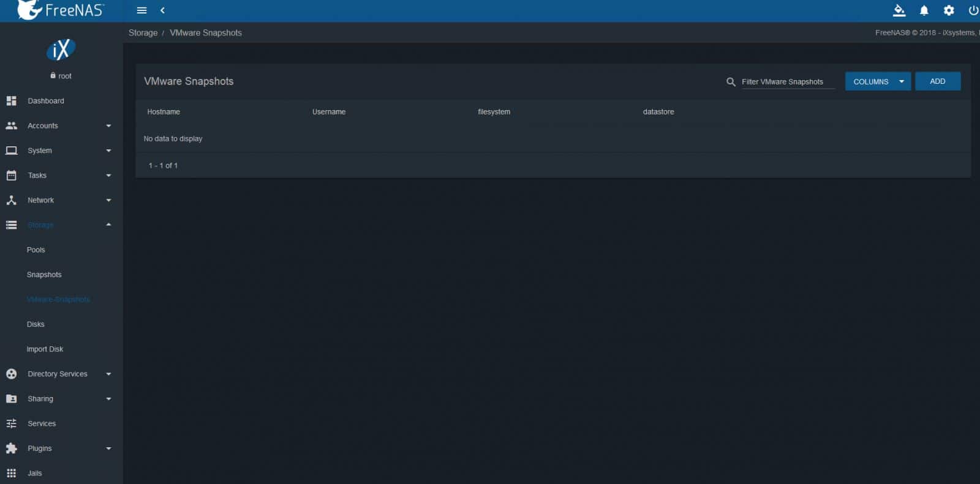Expand the System menu arrow
Image resolution: width=980 pixels, height=484 pixels.
(x=108, y=151)
